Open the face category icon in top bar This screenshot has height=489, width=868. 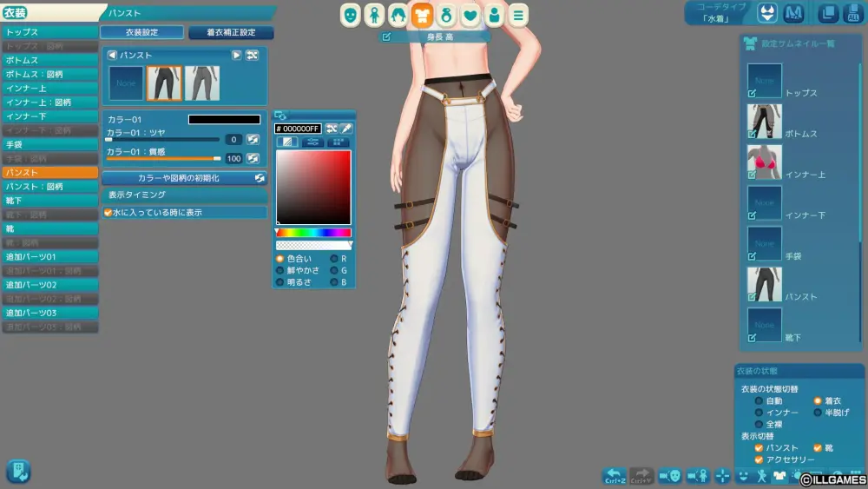tap(351, 15)
